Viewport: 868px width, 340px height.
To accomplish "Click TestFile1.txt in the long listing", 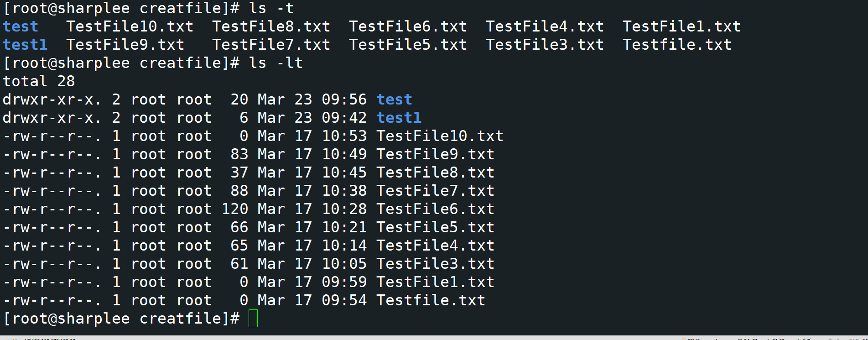I will coord(435,282).
